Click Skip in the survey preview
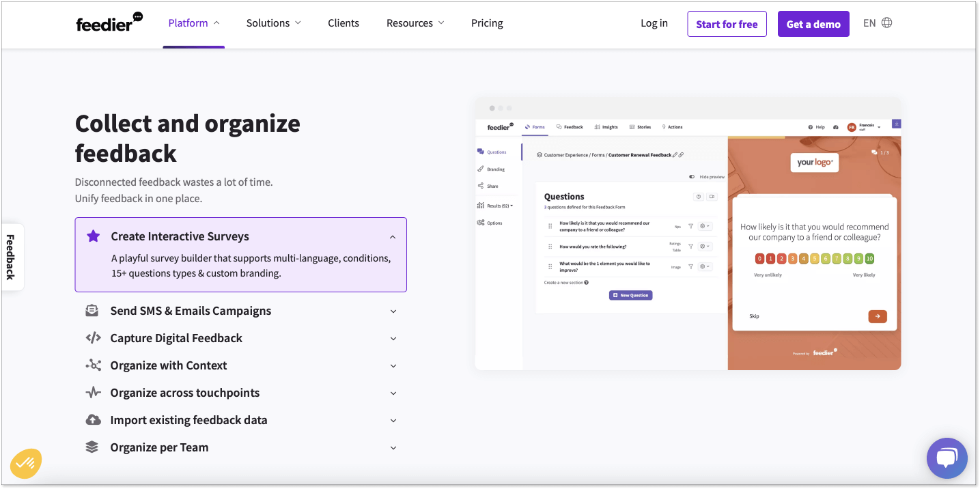 tap(754, 316)
